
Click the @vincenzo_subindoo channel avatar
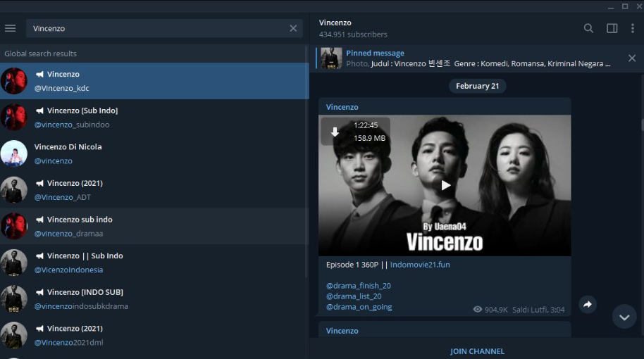[x=14, y=118]
